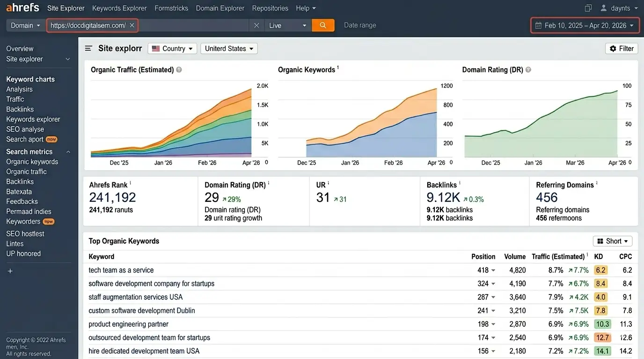This screenshot has width=644, height=359.
Task: Select Site Explorer in the top navigation
Action: (66, 8)
